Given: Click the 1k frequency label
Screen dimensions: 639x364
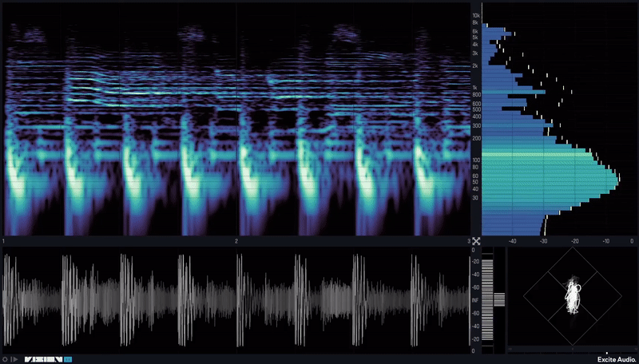Looking at the screenshot, I should pos(475,88).
